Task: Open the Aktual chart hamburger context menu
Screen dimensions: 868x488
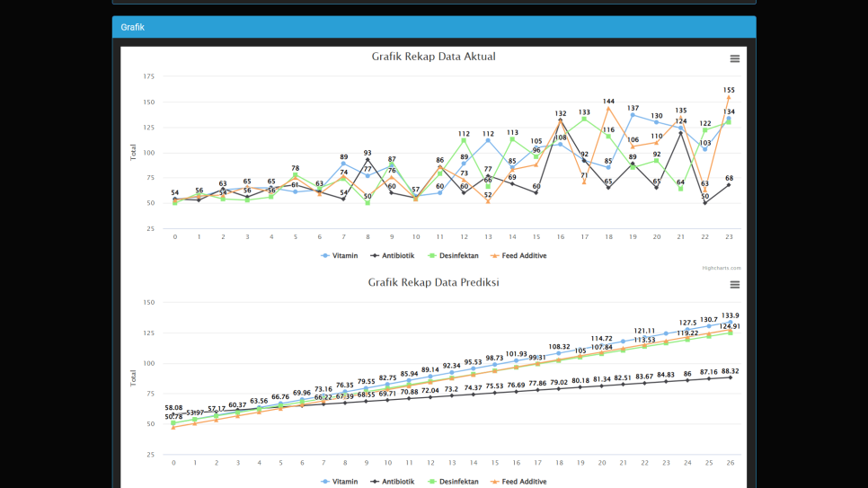Action: (734, 59)
